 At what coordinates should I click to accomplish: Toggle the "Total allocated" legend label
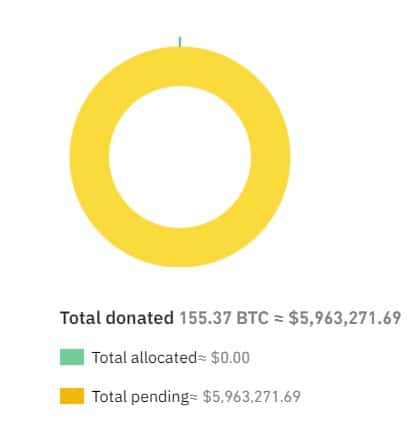(144, 357)
